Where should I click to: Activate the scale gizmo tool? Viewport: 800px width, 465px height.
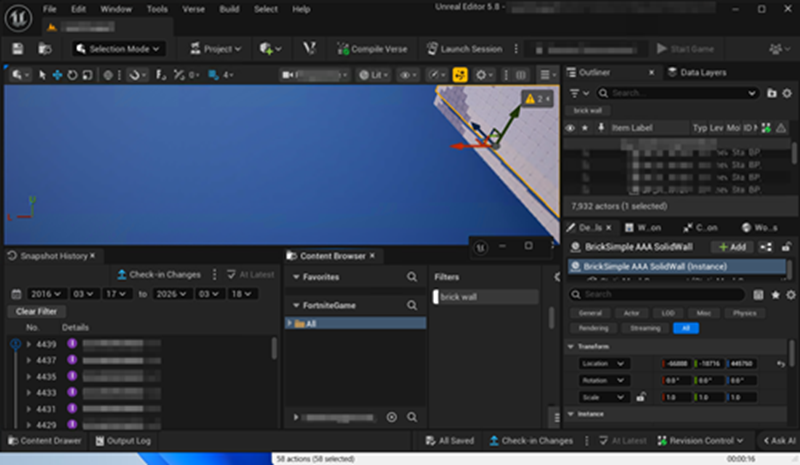click(87, 75)
